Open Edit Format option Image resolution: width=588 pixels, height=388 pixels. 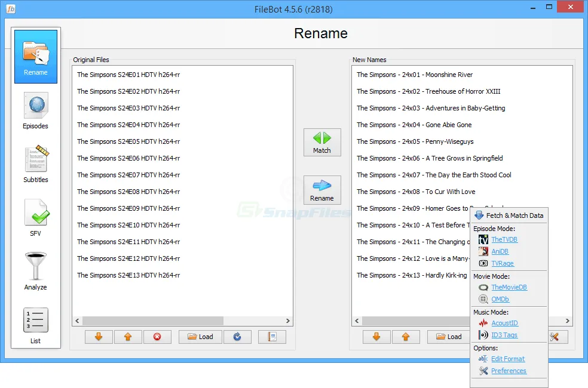[508, 359]
